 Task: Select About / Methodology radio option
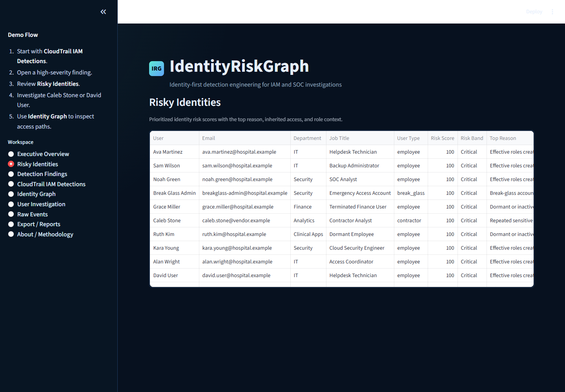pos(41,234)
